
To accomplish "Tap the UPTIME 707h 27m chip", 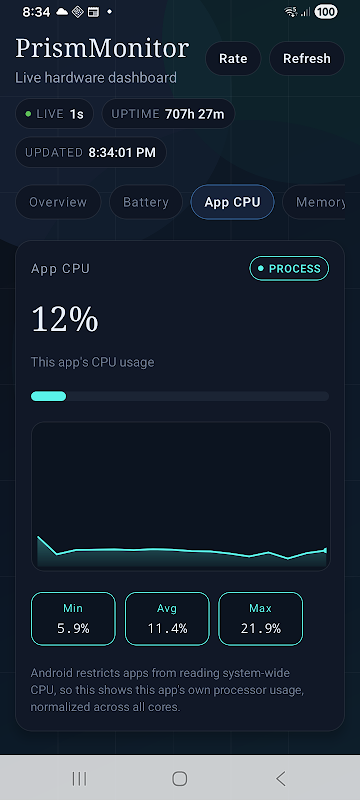I will pyautogui.click(x=168, y=114).
